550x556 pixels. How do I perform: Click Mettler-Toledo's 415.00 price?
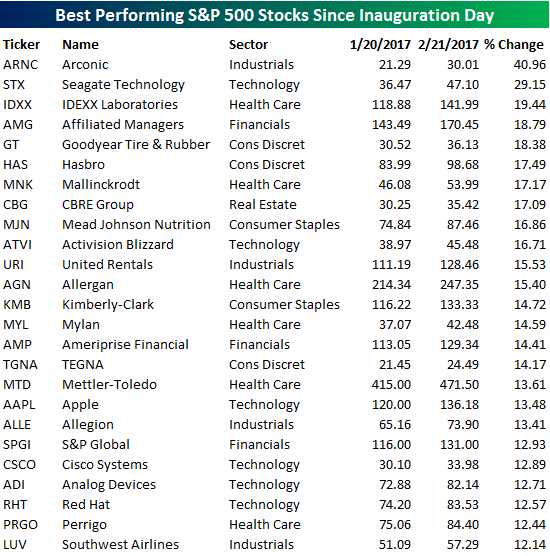[x=391, y=385]
